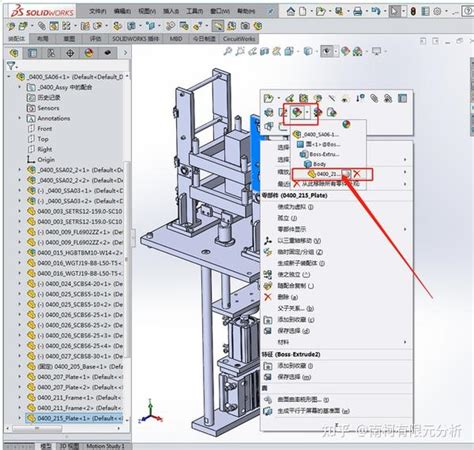This screenshot has width=474, height=450.
Task: Click the print icon in the top toolbar
Action: pyautogui.click(x=357, y=11)
